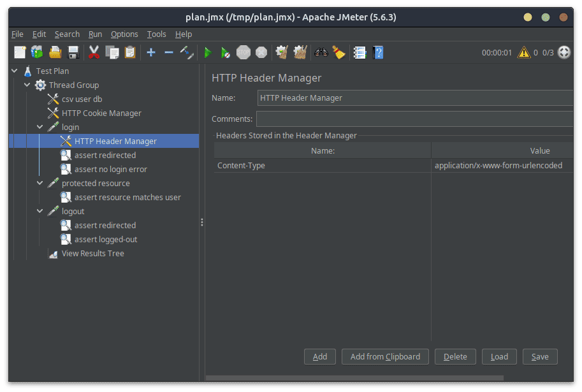The width and height of the screenshot is (582, 392).
Task: Click the binoculars Search icon
Action: [321, 52]
